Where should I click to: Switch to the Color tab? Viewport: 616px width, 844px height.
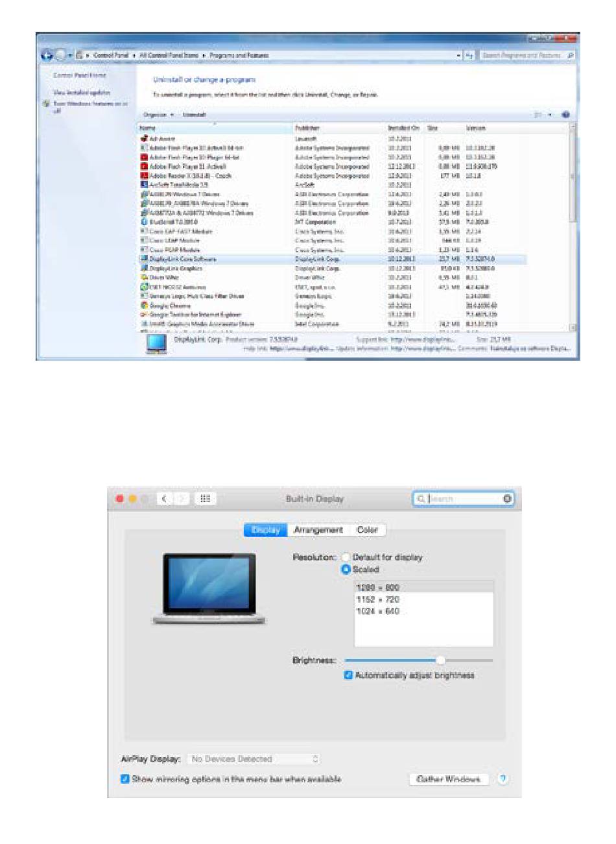[x=368, y=530]
